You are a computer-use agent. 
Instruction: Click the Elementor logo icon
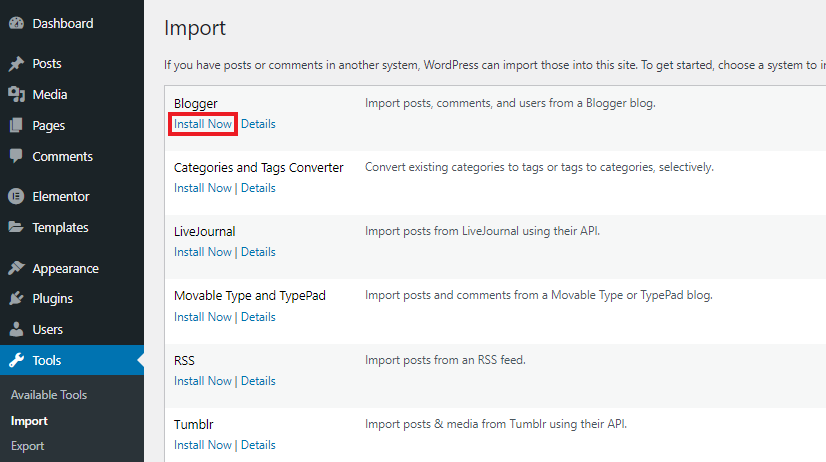(x=16, y=197)
